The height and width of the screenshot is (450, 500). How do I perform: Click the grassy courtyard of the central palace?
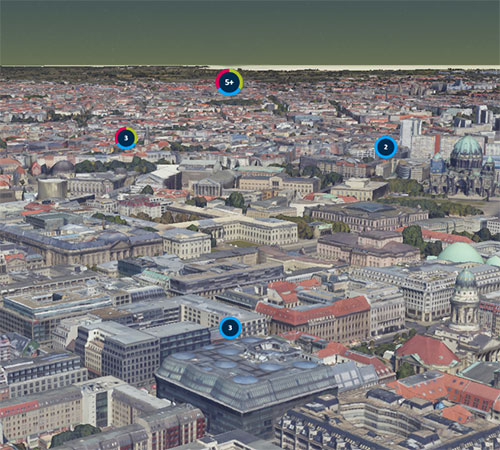click(243, 244)
